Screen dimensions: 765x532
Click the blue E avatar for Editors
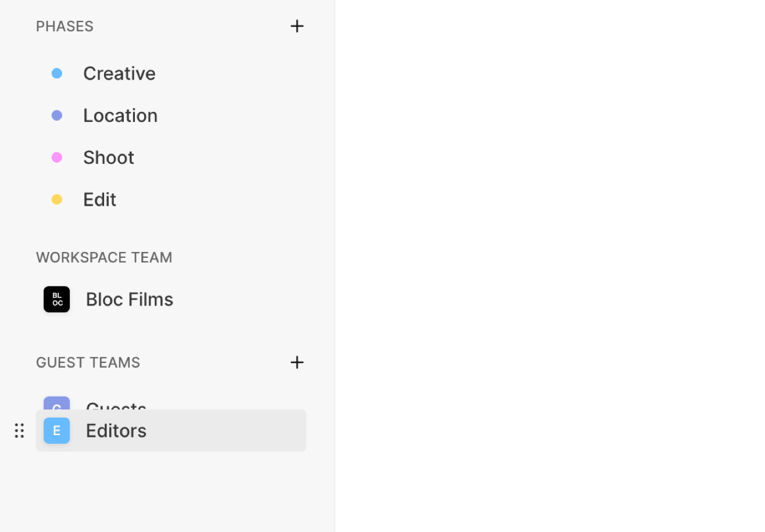[57, 431]
